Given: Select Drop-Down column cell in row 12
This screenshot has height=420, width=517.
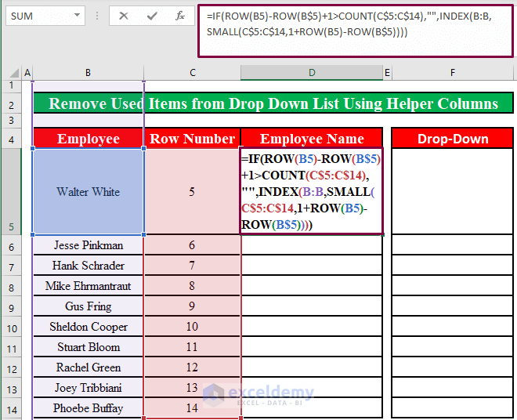Looking at the screenshot, I should pos(453,367).
